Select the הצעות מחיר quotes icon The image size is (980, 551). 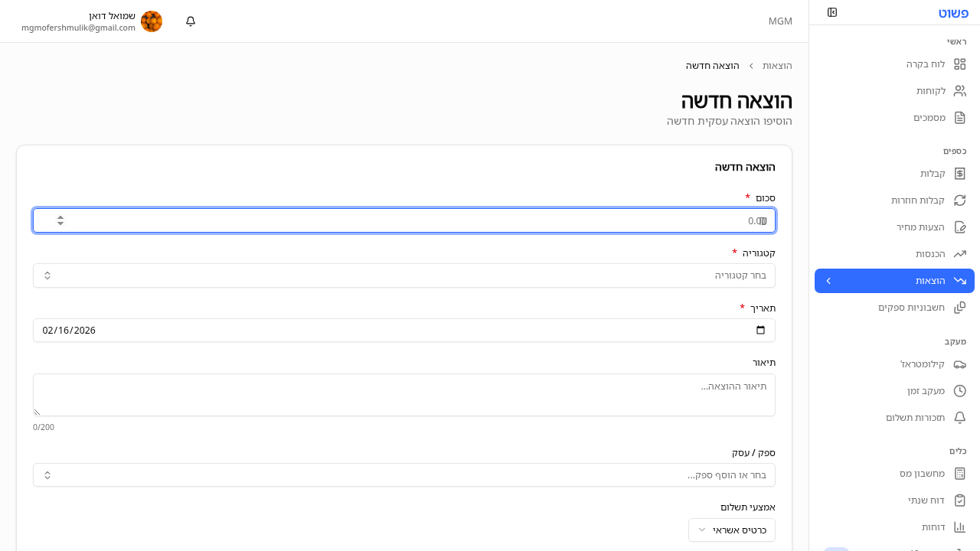(x=960, y=227)
